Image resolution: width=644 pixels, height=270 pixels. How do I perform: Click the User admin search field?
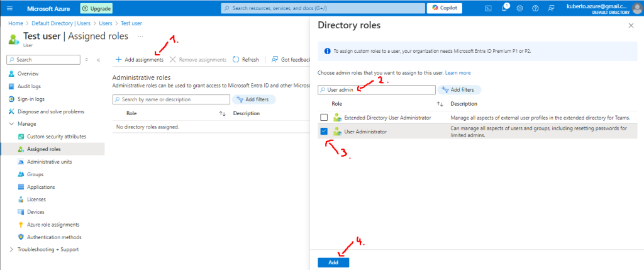(377, 89)
